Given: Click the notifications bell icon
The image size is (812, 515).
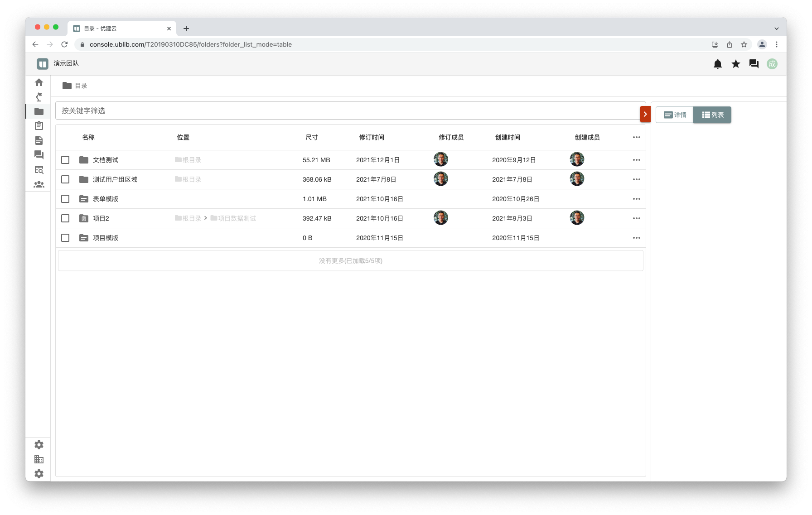Looking at the screenshot, I should click(x=717, y=64).
